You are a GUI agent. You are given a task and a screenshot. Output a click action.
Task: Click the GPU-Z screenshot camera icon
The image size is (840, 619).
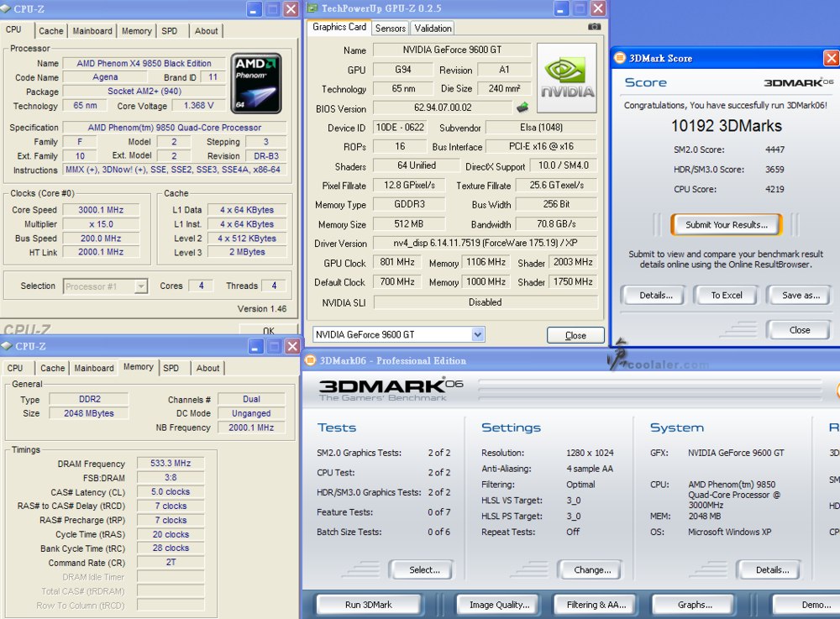coord(594,27)
